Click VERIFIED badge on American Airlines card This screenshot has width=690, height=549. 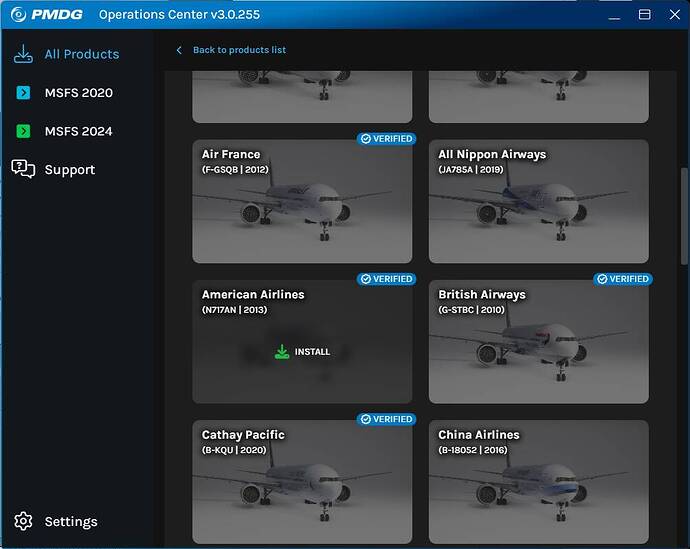point(386,279)
